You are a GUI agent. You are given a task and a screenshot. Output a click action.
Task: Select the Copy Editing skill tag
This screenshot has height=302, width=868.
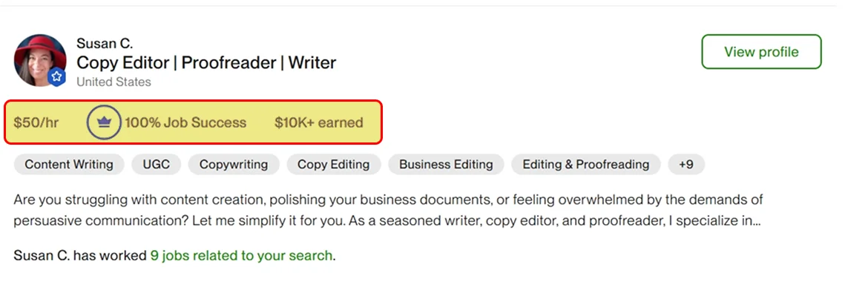coord(333,165)
